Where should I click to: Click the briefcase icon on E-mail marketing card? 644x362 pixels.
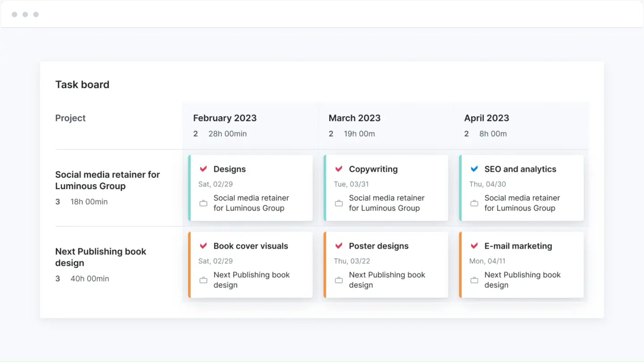tap(474, 280)
